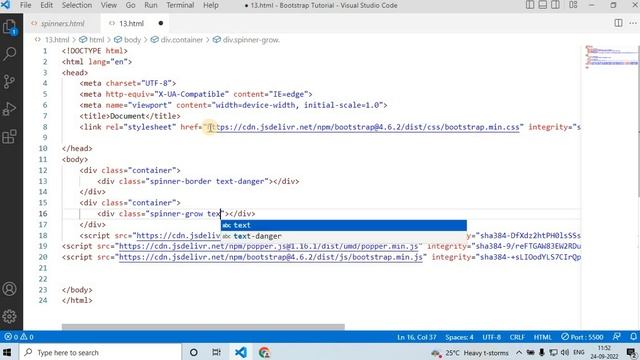
Task: Open the Edit menu
Action: 47,5
